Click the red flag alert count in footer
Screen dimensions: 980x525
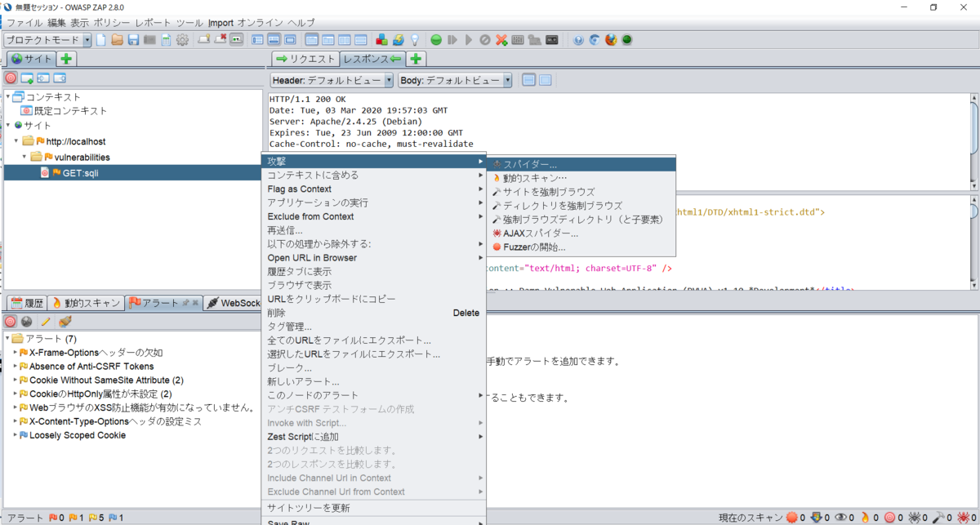[x=56, y=518]
